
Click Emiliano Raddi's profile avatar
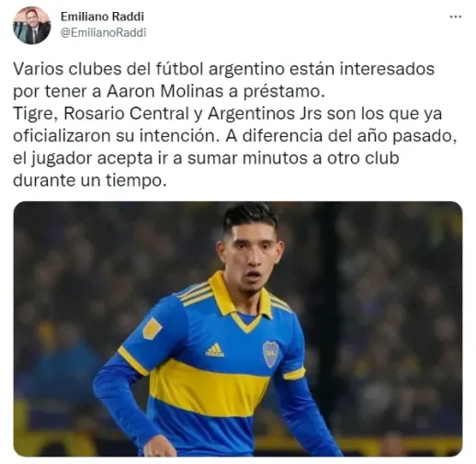[32, 26]
